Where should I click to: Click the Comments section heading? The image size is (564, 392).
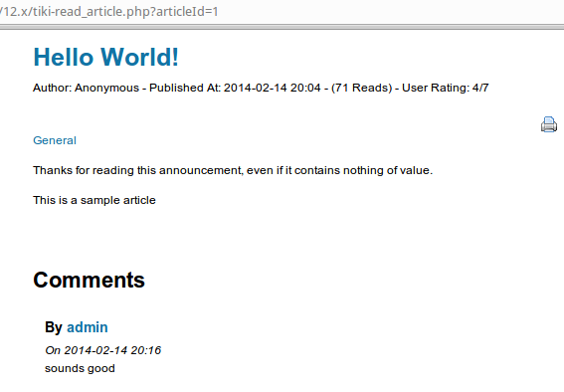point(89,280)
